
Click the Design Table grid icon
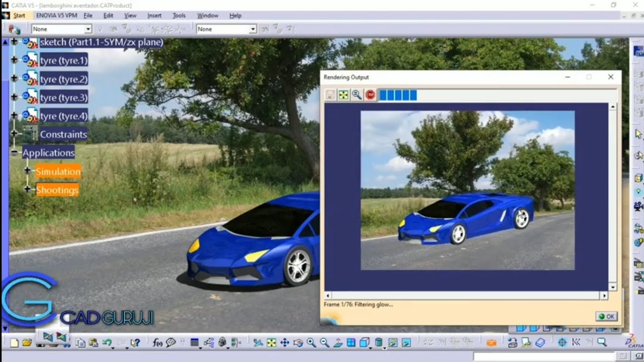click(x=195, y=343)
